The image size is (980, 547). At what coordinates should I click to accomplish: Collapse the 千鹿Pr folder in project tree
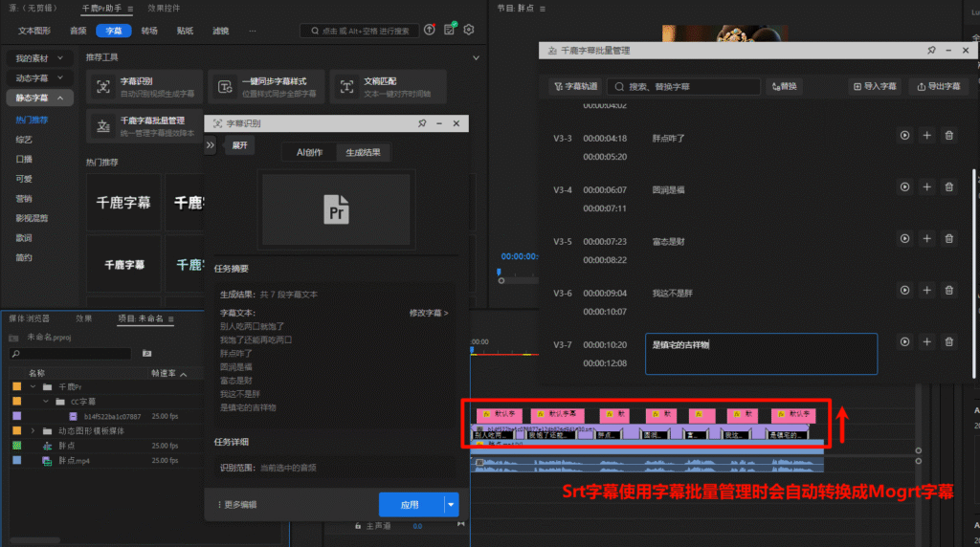coord(33,386)
